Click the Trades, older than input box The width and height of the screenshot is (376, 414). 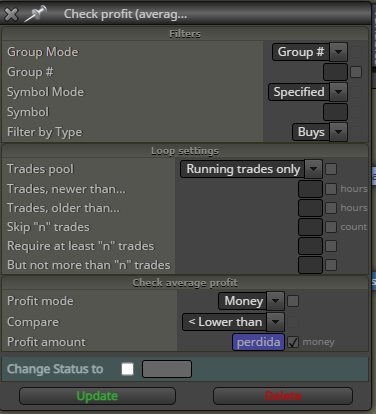tap(310, 208)
